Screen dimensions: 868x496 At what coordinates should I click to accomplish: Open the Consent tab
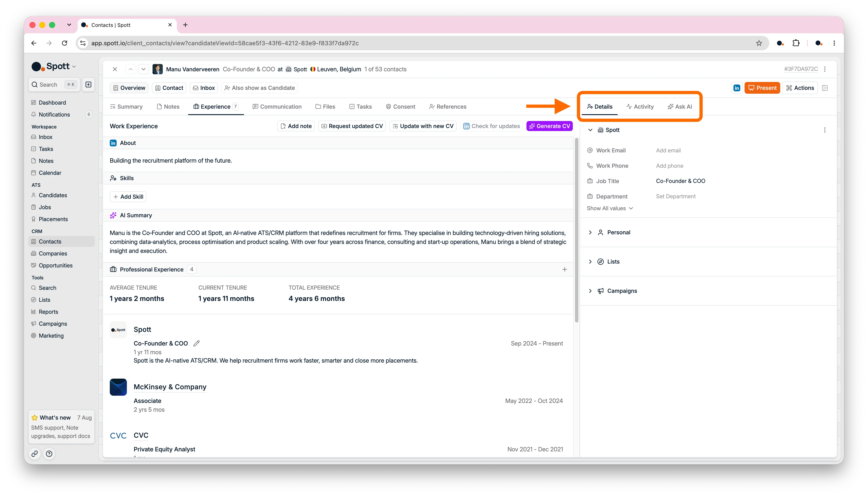pos(400,107)
